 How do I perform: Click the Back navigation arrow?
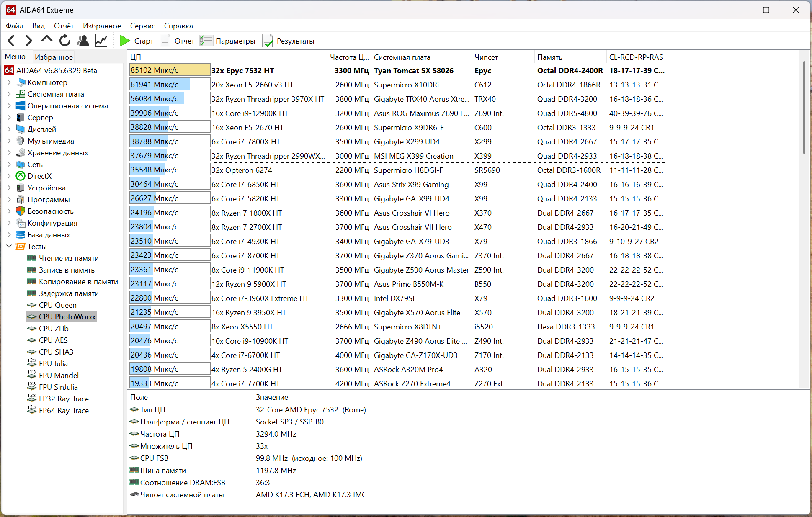11,41
